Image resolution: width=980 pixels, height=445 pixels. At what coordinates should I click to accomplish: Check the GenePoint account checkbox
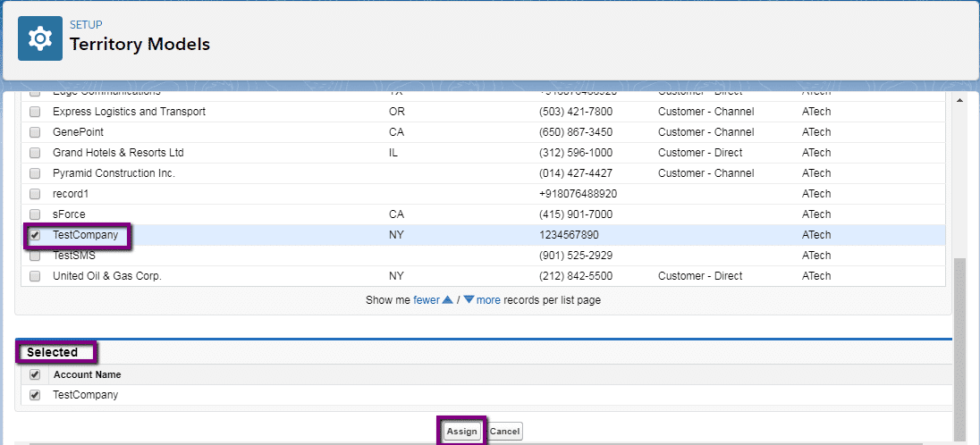pos(35,132)
